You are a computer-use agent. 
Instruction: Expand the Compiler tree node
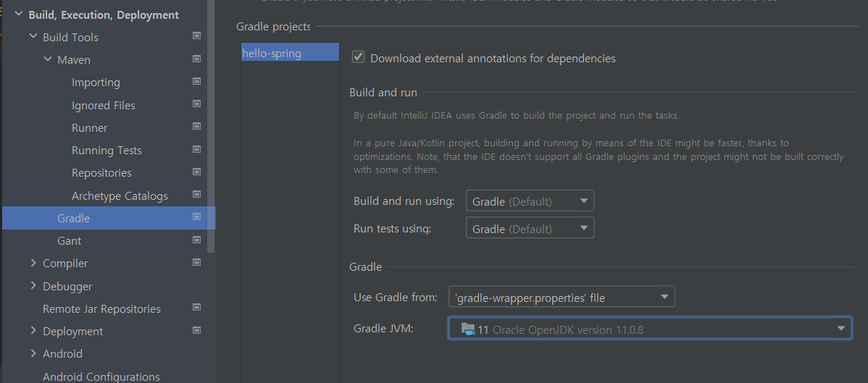pyautogui.click(x=33, y=263)
